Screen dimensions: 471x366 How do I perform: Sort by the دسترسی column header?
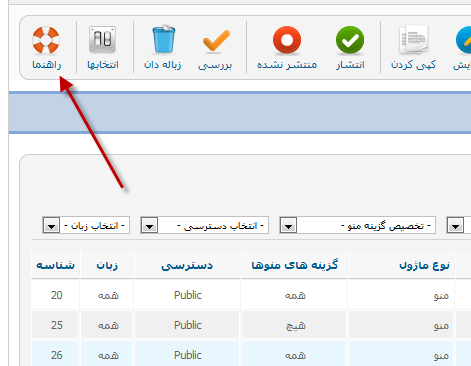[187, 265]
